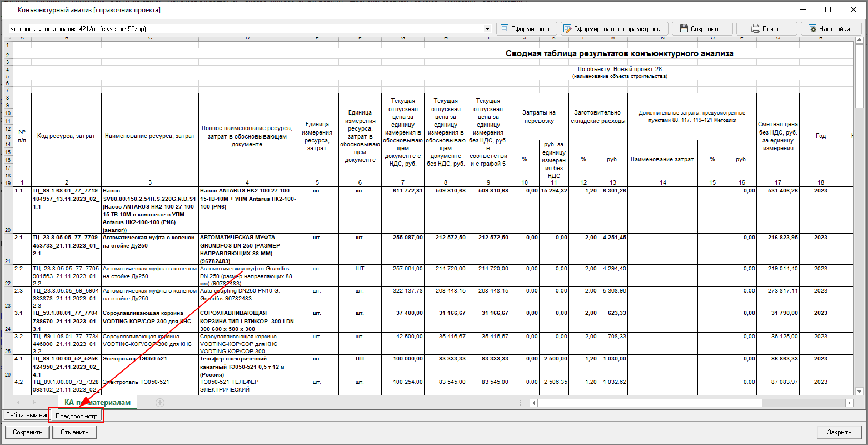Click the Сохранить... floppy disk button
Screen dimensions: 868x445
(702, 29)
